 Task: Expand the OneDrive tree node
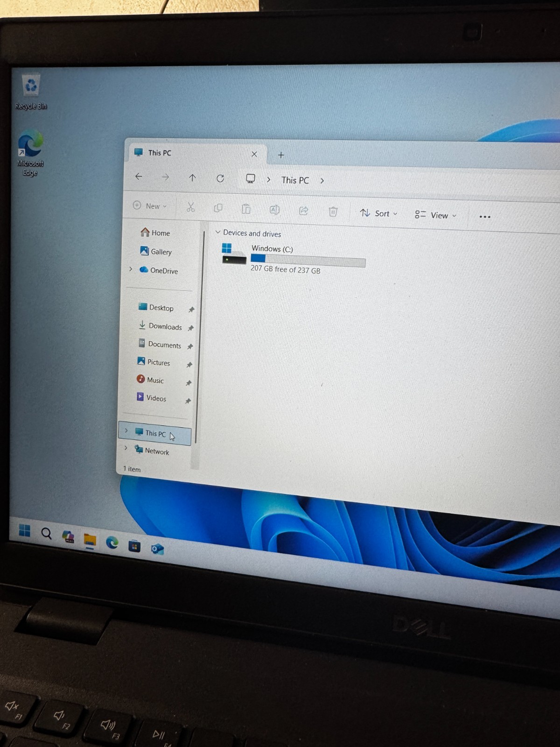(x=131, y=269)
